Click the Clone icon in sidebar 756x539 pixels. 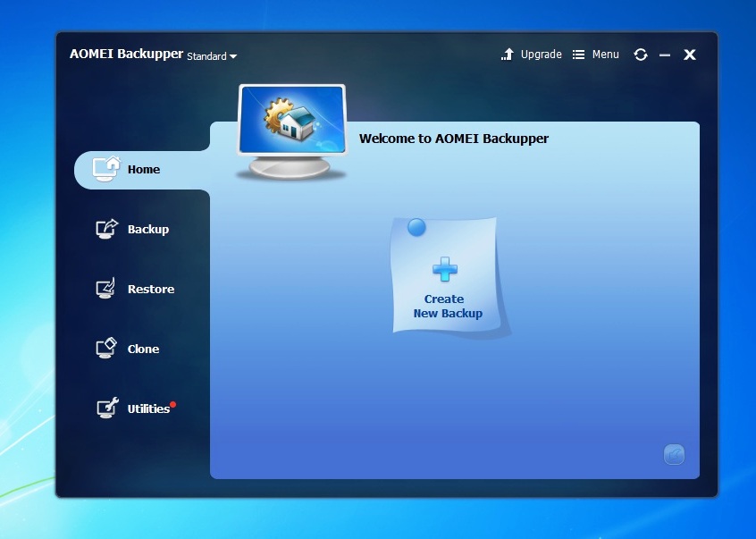click(x=106, y=348)
